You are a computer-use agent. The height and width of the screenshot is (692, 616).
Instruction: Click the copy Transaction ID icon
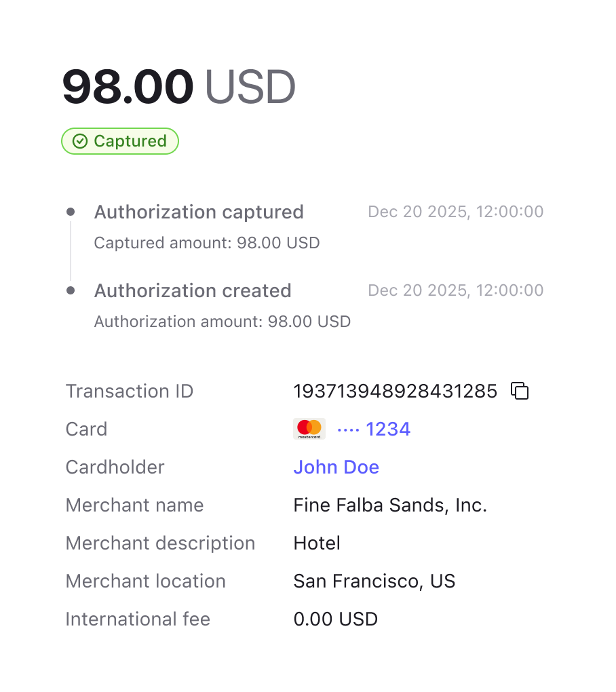(x=519, y=391)
